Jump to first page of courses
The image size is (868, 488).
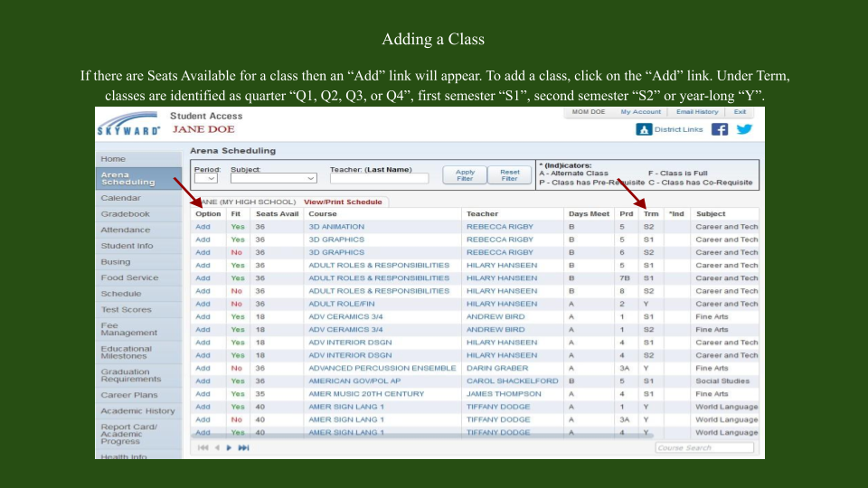pos(203,447)
